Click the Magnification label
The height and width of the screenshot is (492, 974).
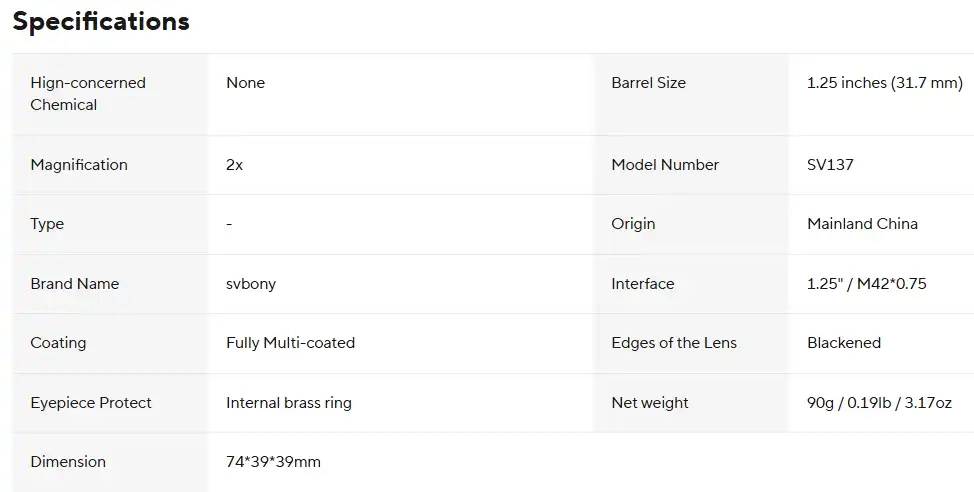click(79, 165)
